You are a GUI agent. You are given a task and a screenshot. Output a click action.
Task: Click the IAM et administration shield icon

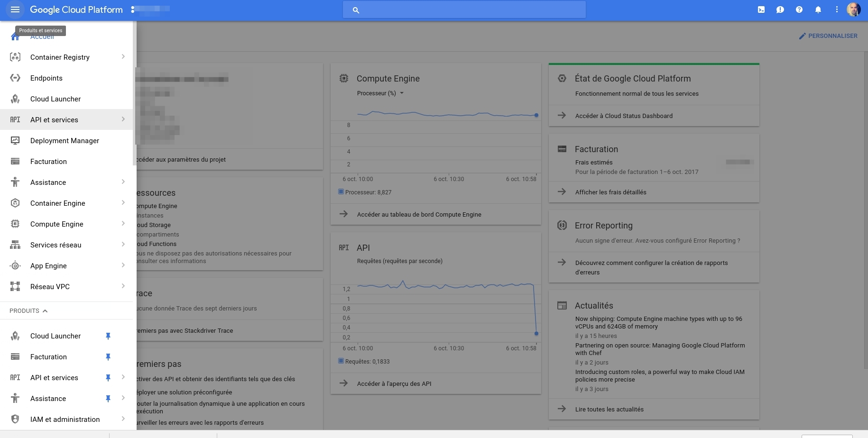(x=15, y=419)
